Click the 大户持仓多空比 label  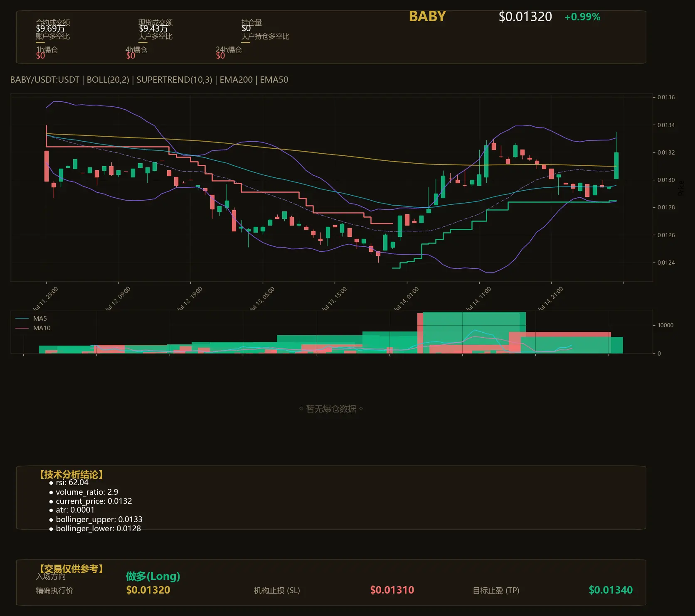265,36
